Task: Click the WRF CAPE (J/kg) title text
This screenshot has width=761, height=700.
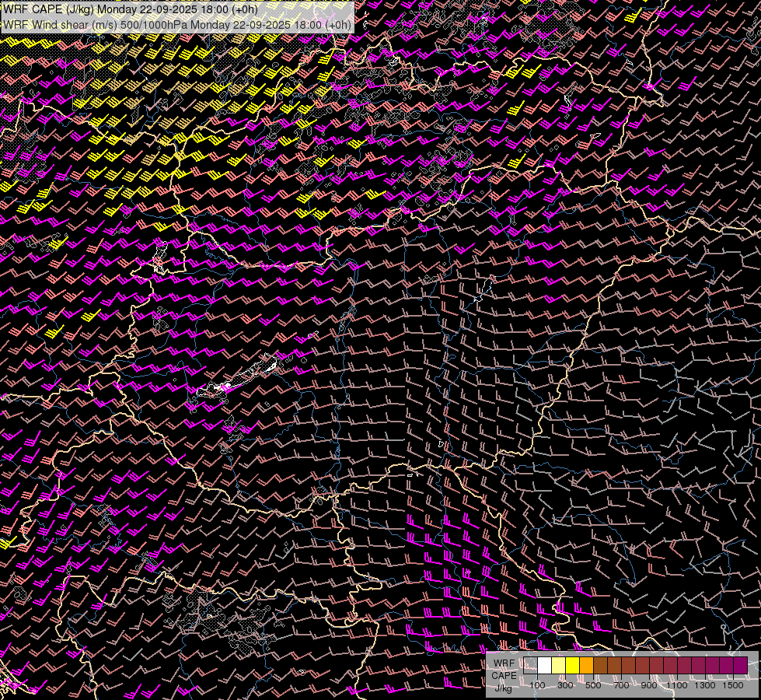Action: pyautogui.click(x=47, y=9)
